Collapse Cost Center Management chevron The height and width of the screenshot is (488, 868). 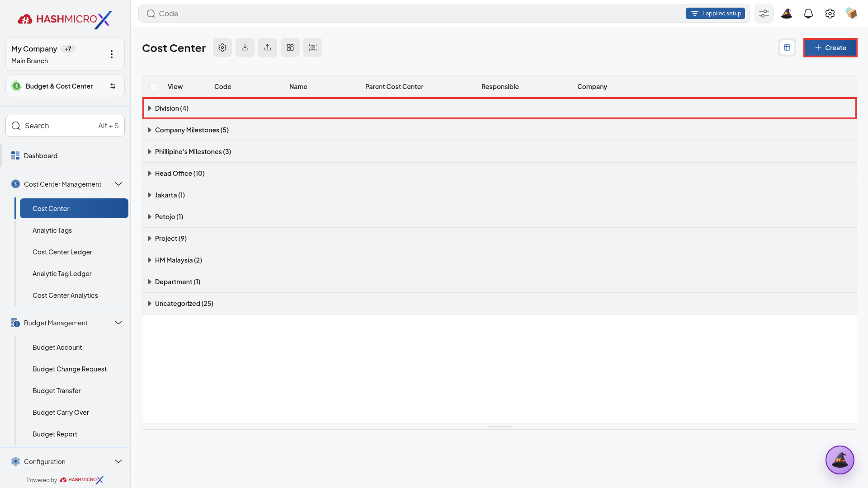(118, 184)
